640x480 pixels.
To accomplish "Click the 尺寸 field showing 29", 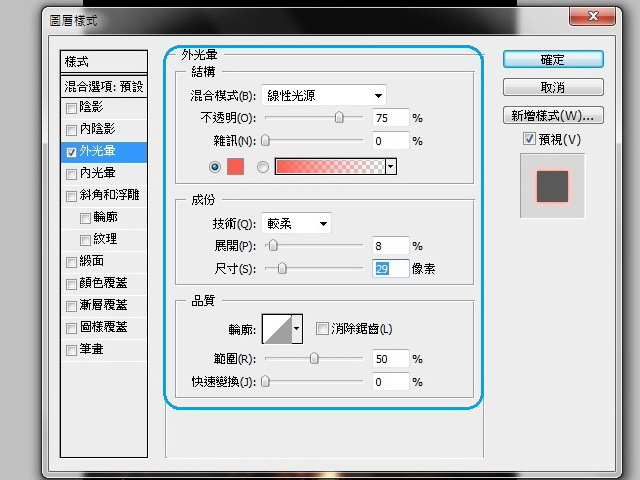I will coord(390,269).
